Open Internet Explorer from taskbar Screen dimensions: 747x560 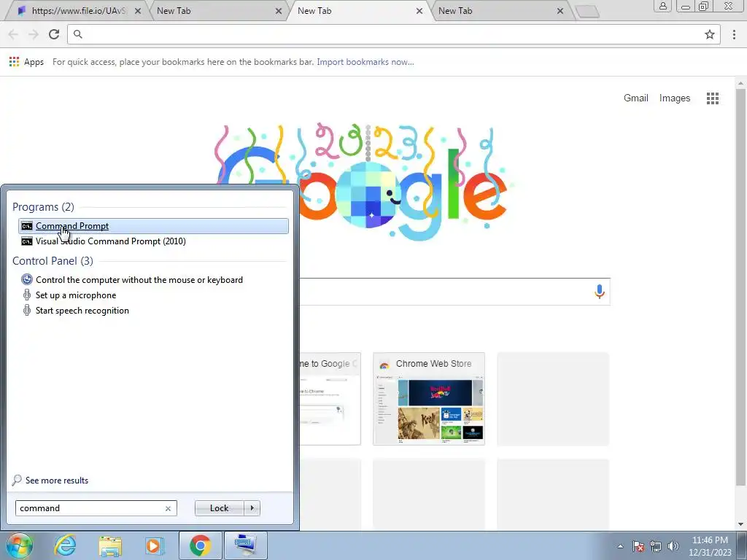pos(65,545)
